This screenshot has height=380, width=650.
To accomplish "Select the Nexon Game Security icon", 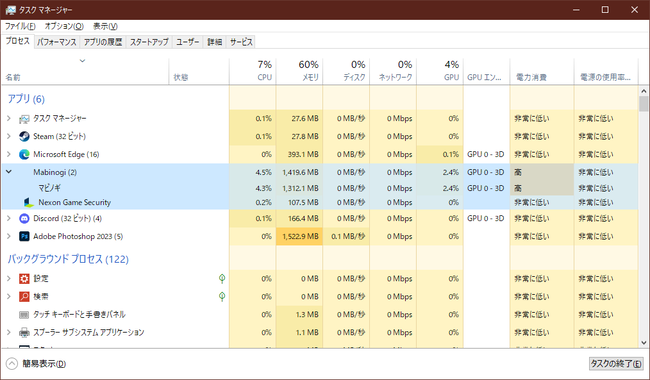I will pos(28,202).
